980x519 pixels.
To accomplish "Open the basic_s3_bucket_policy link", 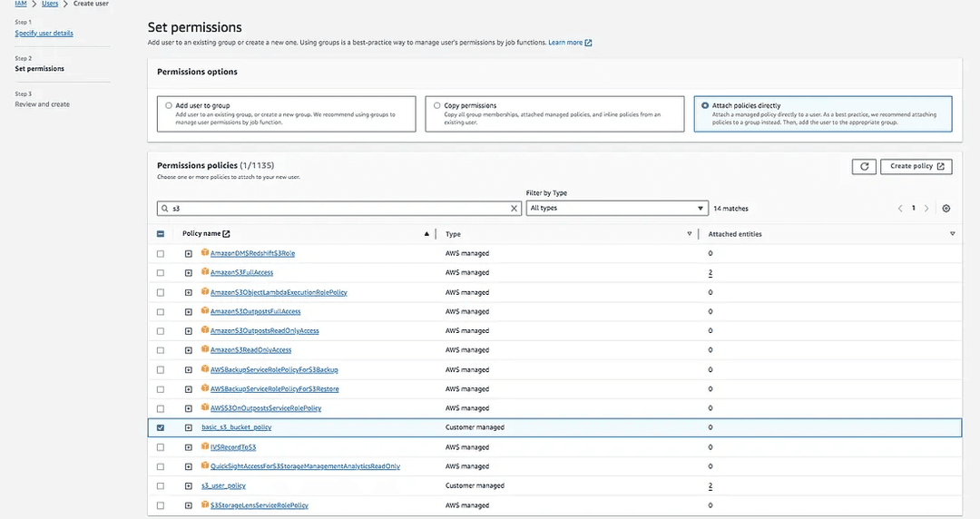I will [236, 427].
